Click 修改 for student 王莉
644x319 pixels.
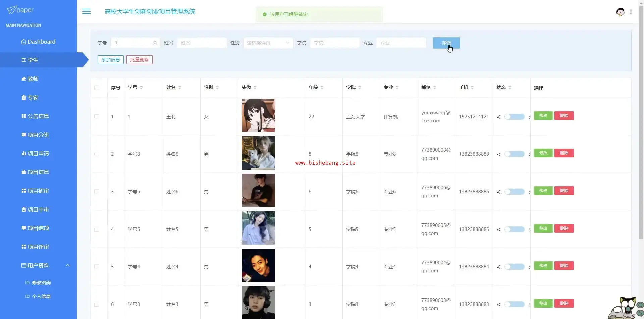tap(543, 116)
